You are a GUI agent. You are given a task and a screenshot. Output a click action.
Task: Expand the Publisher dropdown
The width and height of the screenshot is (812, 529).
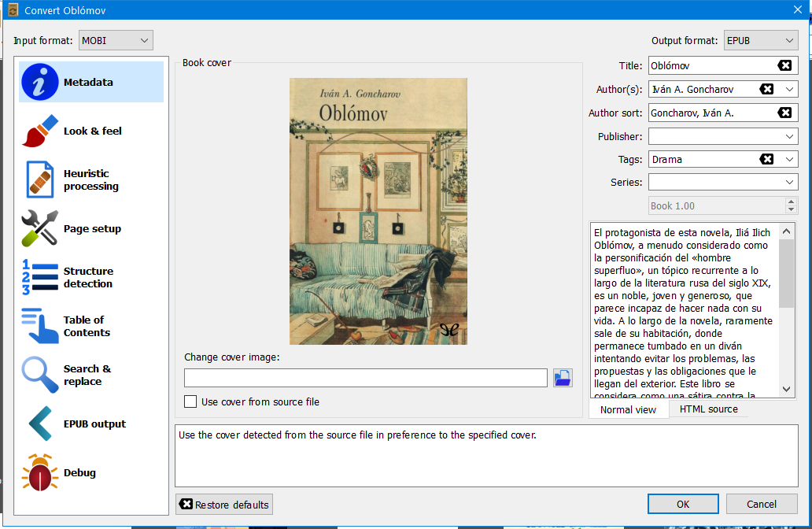coord(789,136)
